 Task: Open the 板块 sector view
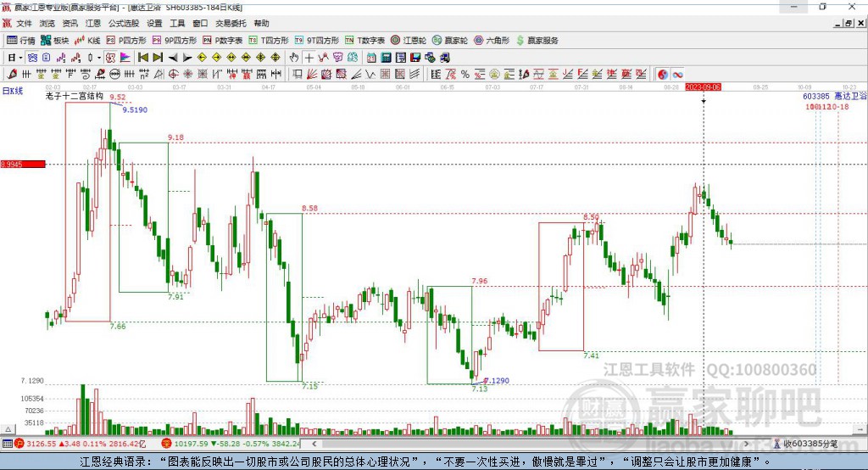[55, 41]
